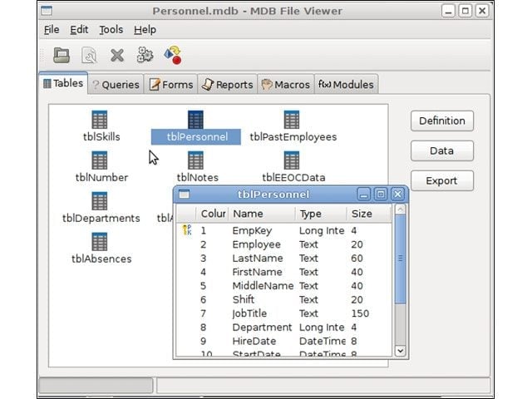Select the MiddleName field row
Image resolution: width=532 pixels, height=399 pixels.
pos(284,286)
